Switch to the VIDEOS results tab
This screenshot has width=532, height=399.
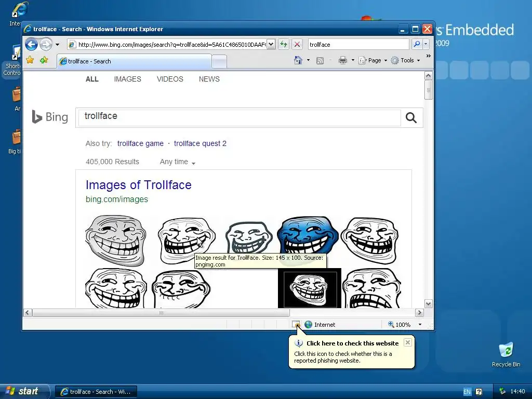point(170,79)
